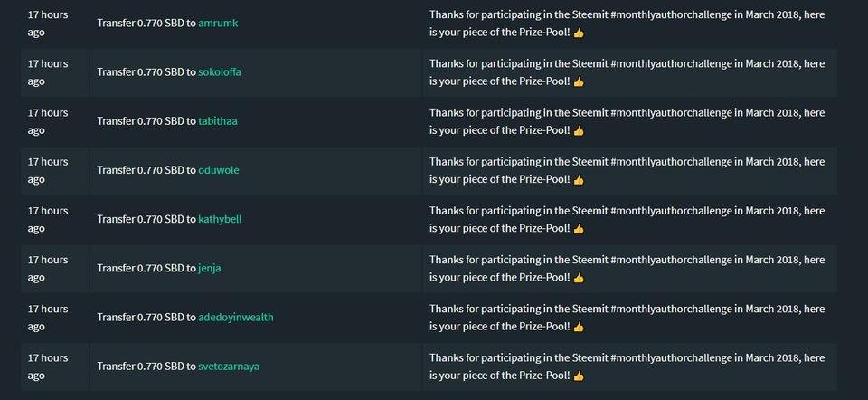Click thumbs-up emoji in oduwole transfer memo
The height and width of the screenshot is (400, 868).
(579, 180)
